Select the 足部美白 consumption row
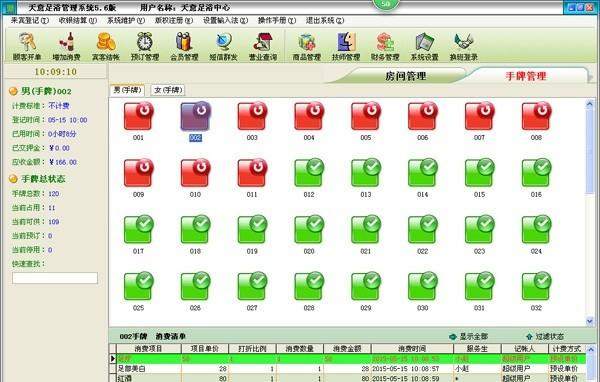600x382 pixels. pyautogui.click(x=351, y=369)
